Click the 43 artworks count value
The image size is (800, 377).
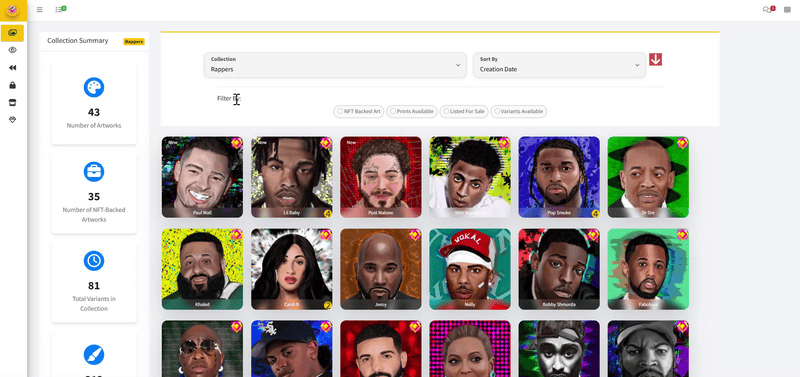94,112
